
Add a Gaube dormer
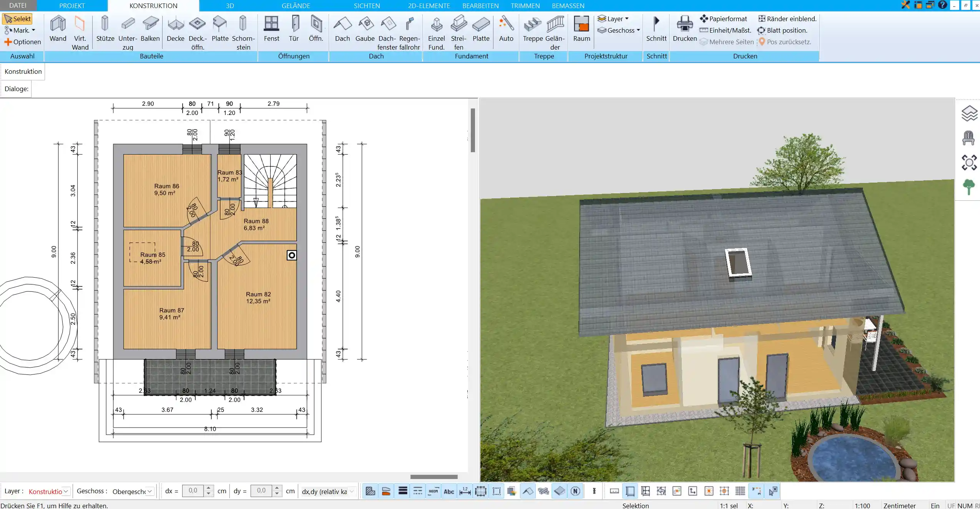(x=365, y=28)
